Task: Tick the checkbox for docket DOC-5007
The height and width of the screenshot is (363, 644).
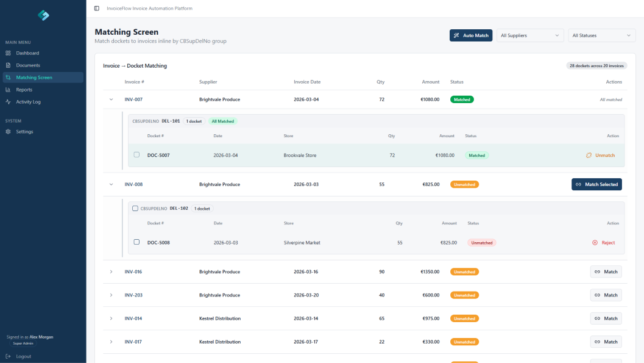Action: click(x=136, y=155)
